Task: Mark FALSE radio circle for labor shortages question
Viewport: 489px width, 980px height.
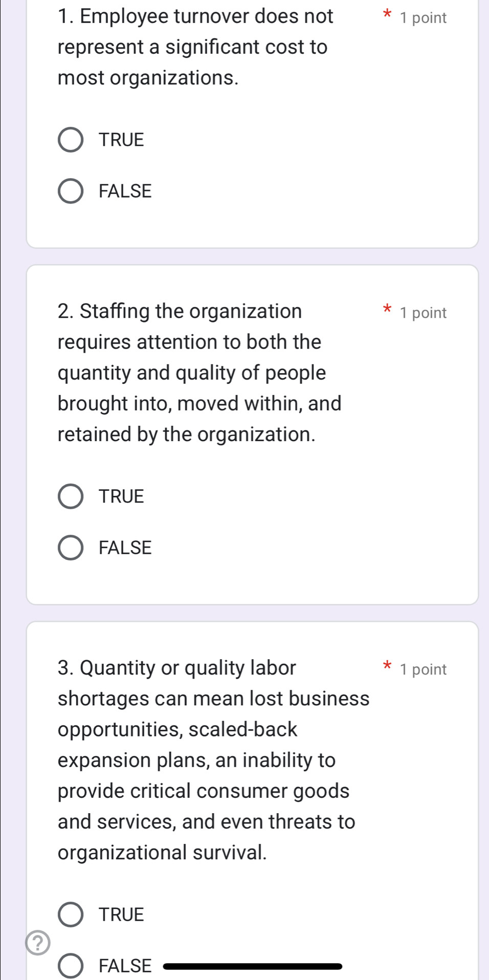Action: pyautogui.click(x=71, y=966)
